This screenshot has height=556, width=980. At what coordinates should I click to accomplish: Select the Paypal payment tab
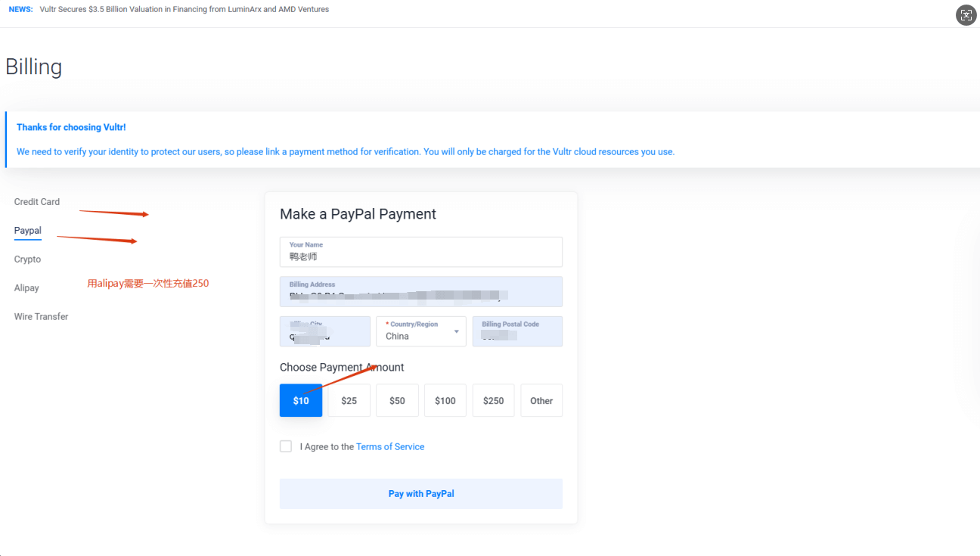(x=28, y=231)
